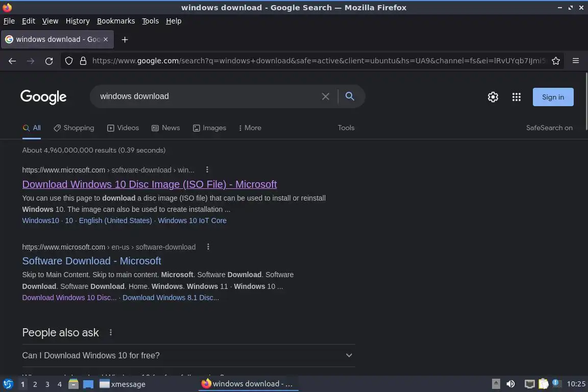Screen dimensions: 588x392
Task: Click the Firefox address bar URL
Action: [318, 61]
